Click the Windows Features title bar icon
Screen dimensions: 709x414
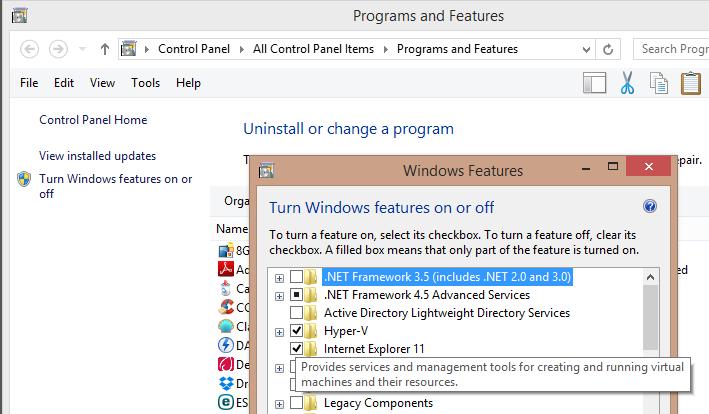pyautogui.click(x=266, y=171)
